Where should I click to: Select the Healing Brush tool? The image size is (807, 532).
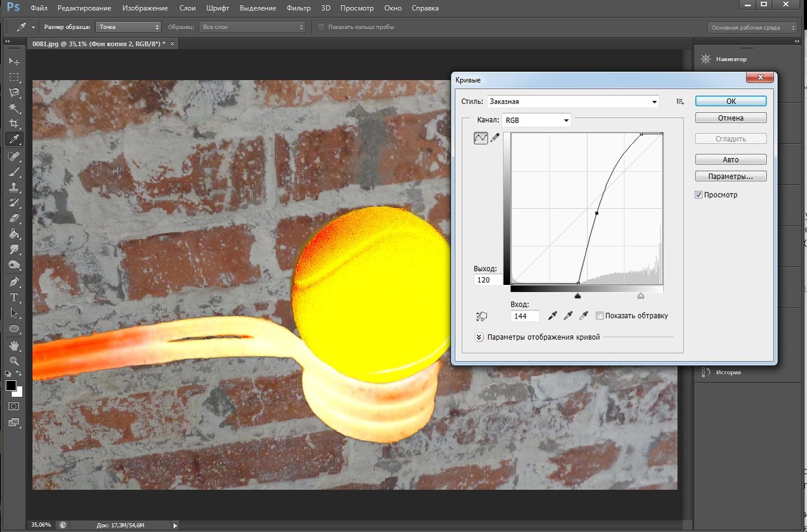click(x=14, y=156)
